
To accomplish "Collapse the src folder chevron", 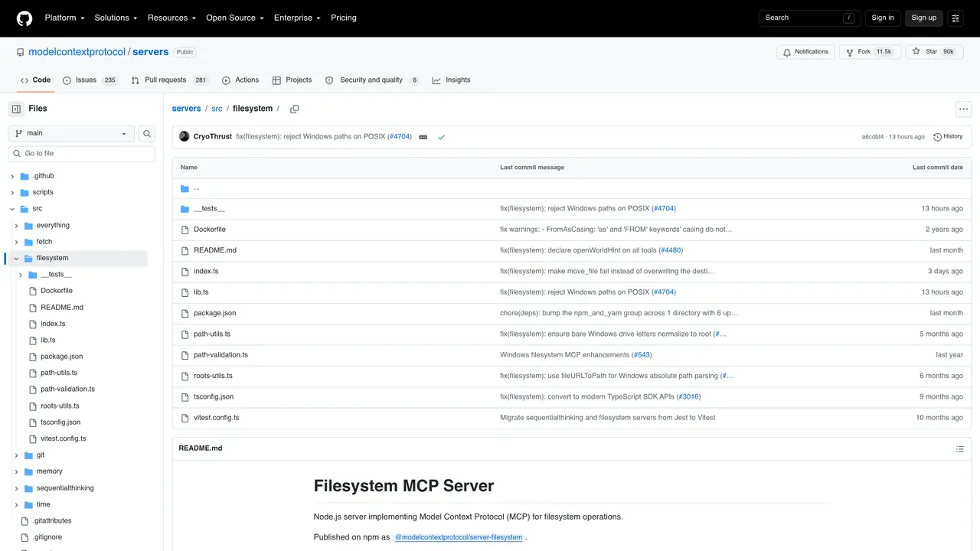I will click(x=12, y=209).
